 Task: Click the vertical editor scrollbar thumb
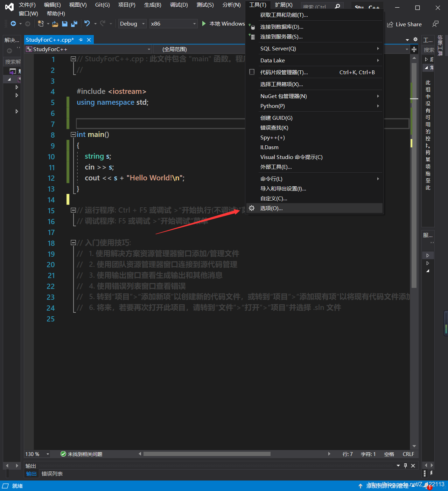click(414, 175)
